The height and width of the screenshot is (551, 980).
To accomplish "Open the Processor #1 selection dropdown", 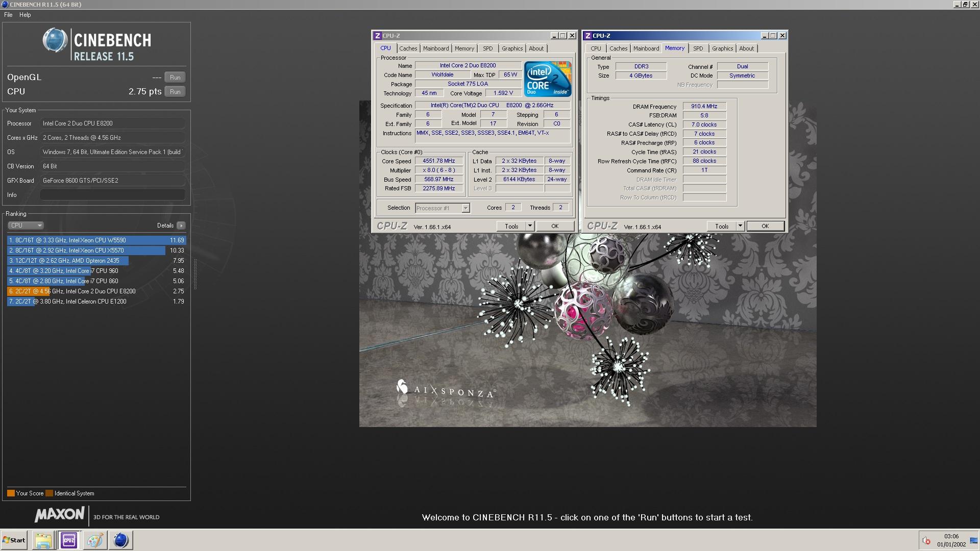I will [443, 208].
